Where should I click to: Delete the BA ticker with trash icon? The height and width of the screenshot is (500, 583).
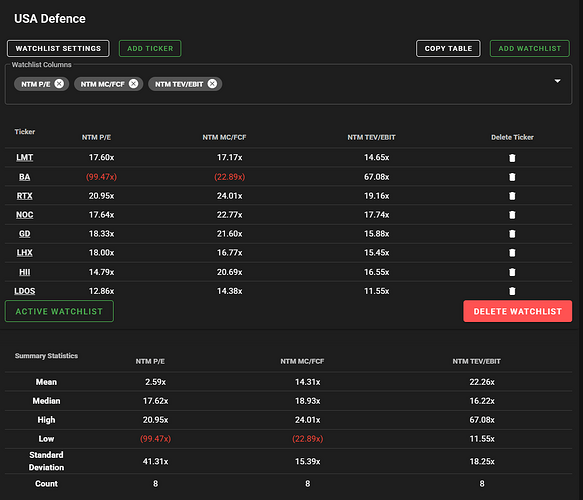[512, 177]
